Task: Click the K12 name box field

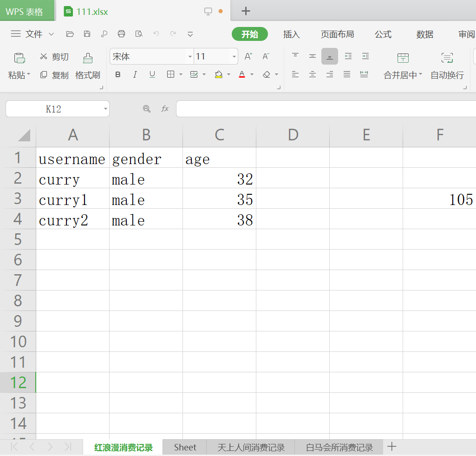Action: point(54,109)
